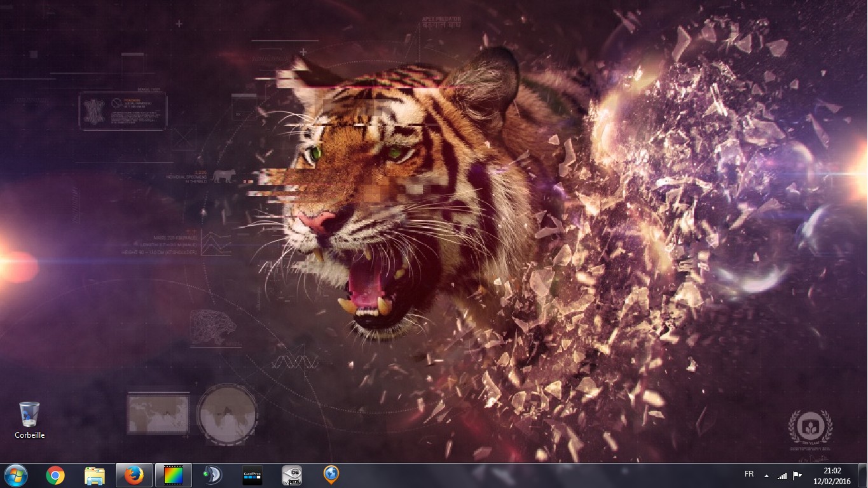
Task: Open the orange globe map-pin app
Action: [x=331, y=475]
